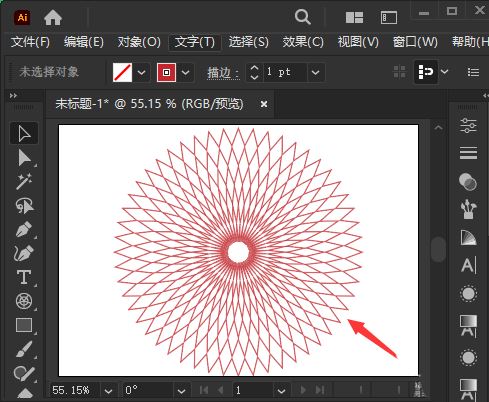Open the 文字(T) menu

[195, 42]
